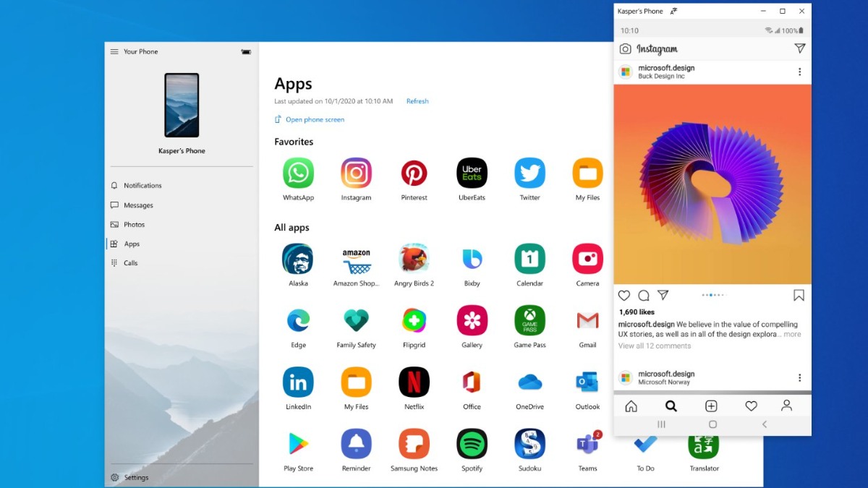868x488 pixels.
Task: Click the Refresh link to update apps
Action: 417,101
